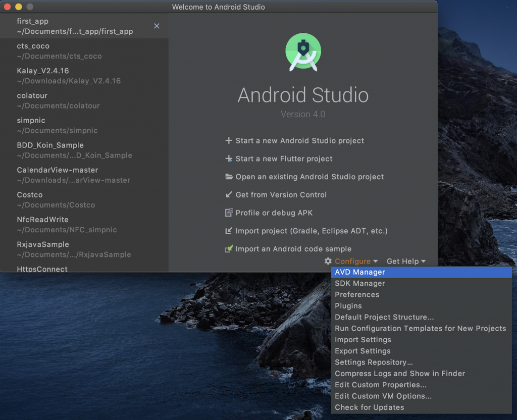Screen dimensions: 517x420
Task: Open Settings Repository... menu item
Action: pos(421,362)
